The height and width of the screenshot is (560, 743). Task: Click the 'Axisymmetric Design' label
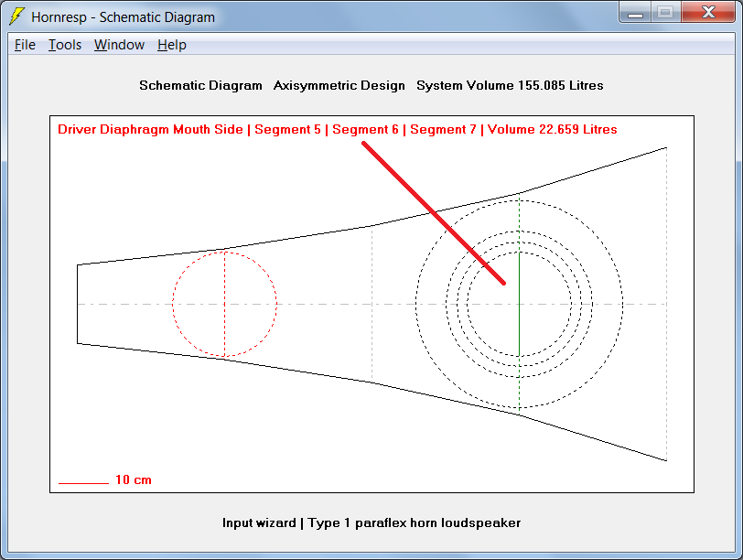[x=339, y=85]
